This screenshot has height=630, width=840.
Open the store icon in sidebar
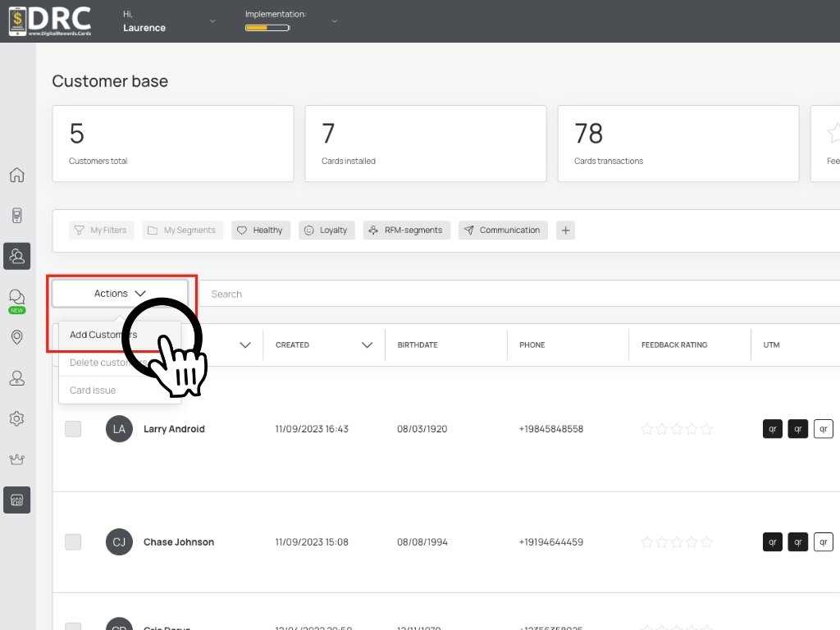(x=16, y=500)
